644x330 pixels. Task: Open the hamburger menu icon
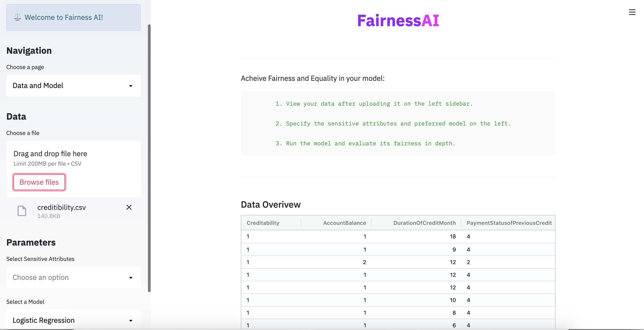(x=632, y=12)
